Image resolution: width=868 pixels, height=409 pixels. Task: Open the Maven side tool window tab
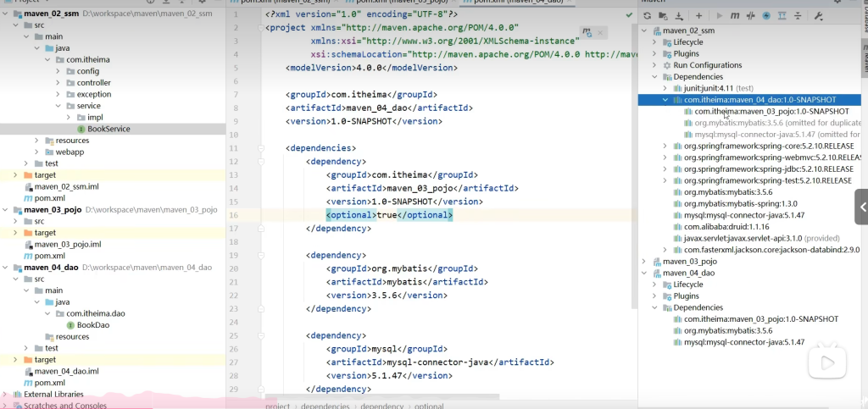[x=864, y=59]
